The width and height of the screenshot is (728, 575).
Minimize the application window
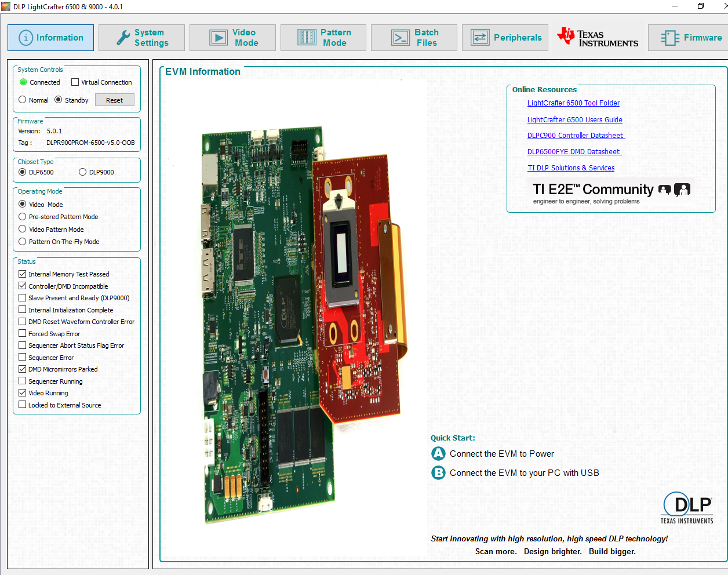[675, 6]
